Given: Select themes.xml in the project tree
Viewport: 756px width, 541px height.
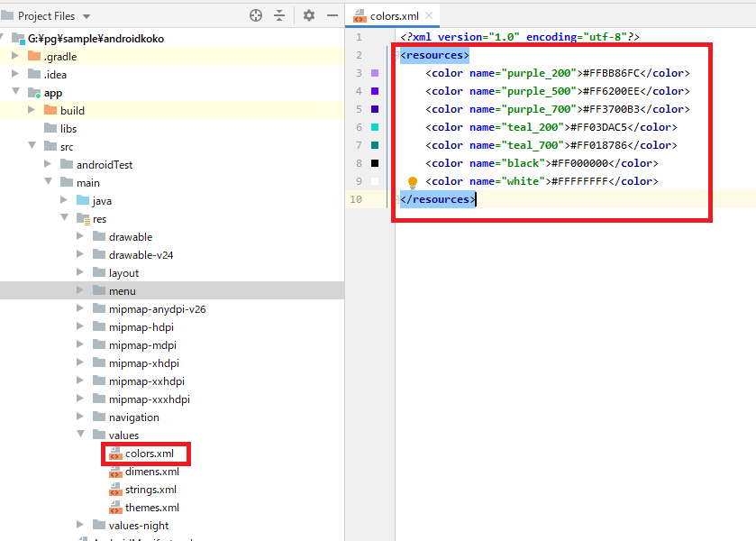Looking at the screenshot, I should pos(152,508).
